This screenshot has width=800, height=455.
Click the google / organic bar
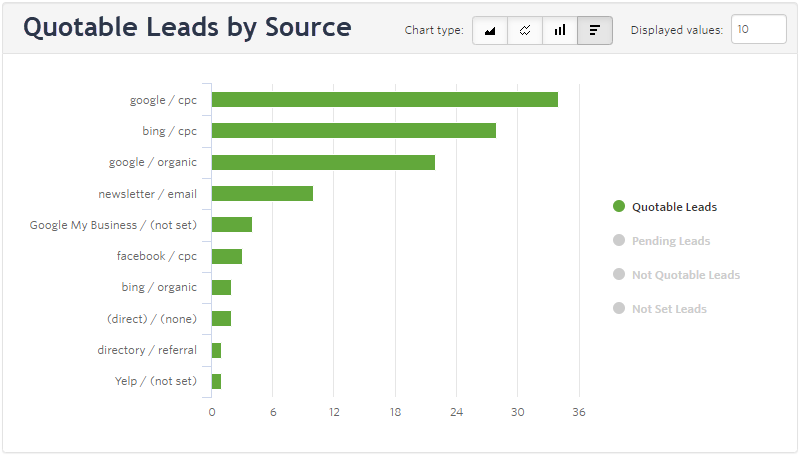(x=323, y=162)
